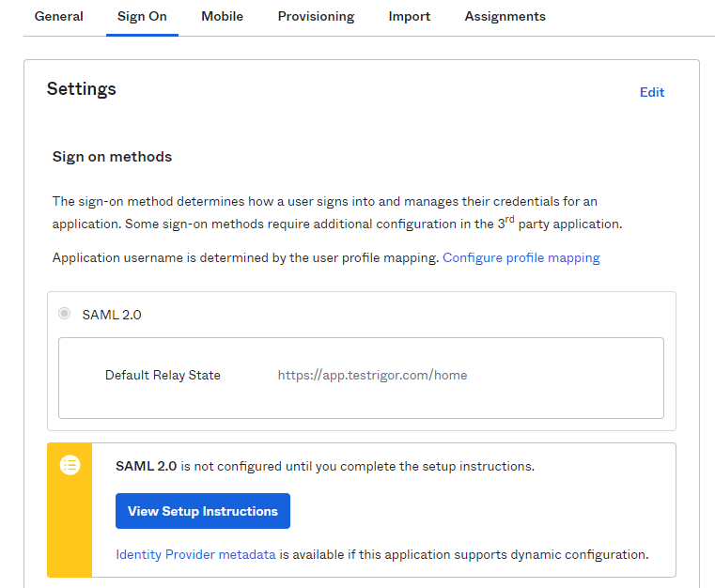Select the SAML 2.0 radio button

tap(65, 314)
